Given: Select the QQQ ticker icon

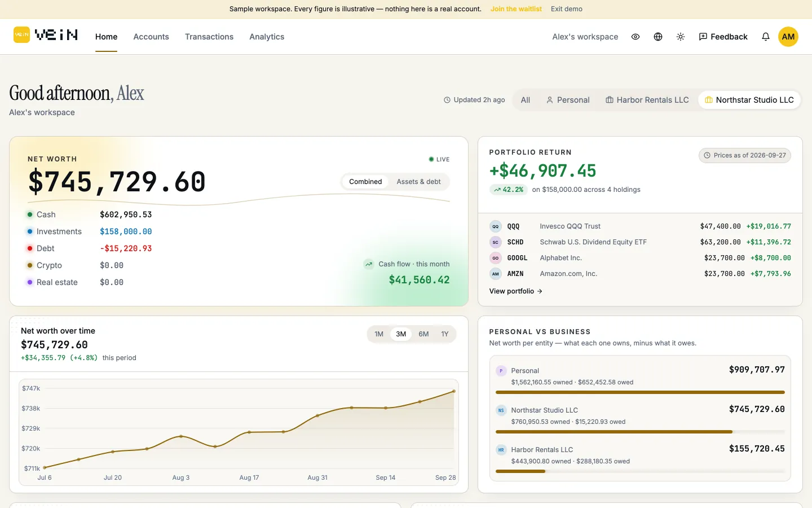Looking at the screenshot, I should pos(495,226).
